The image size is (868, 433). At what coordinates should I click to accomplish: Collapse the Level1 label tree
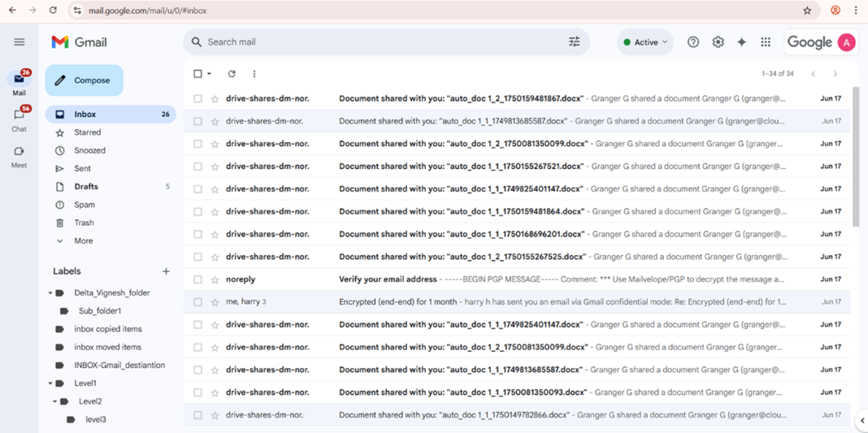click(51, 383)
